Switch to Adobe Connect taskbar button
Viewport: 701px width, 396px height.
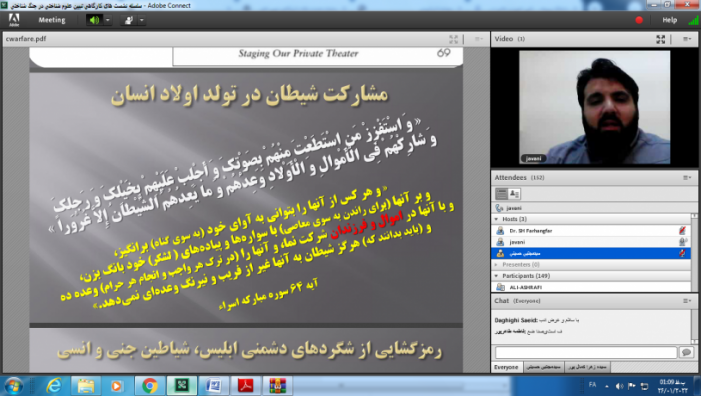(x=182, y=385)
